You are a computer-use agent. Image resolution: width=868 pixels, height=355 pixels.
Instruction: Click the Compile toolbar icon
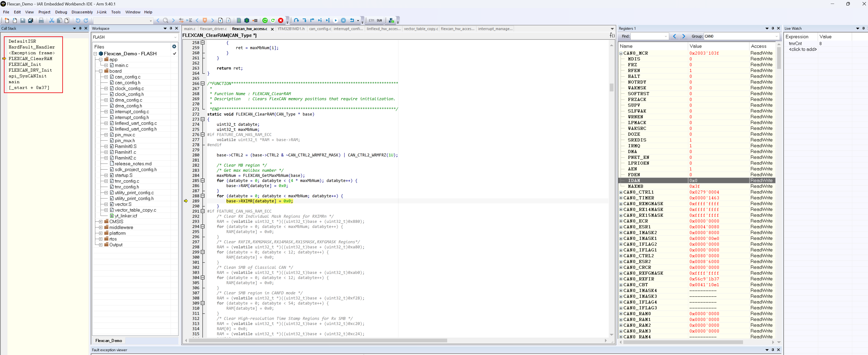pos(239,20)
